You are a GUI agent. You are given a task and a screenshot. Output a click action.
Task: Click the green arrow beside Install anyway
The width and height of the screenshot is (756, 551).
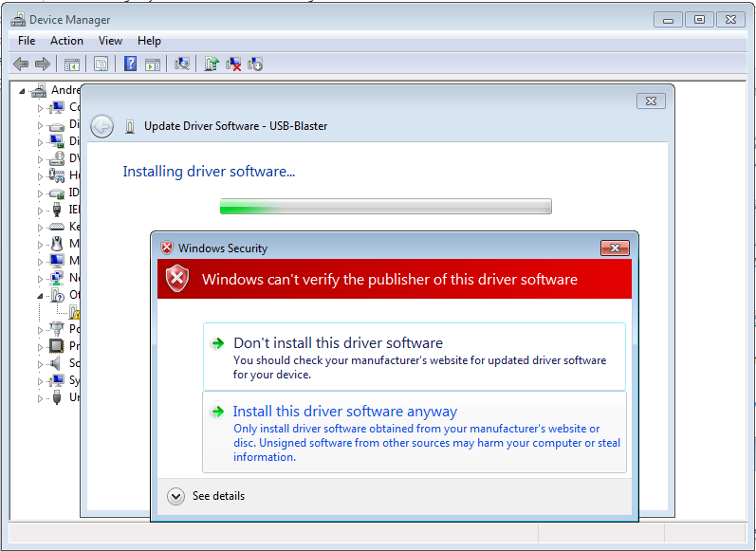[x=218, y=412]
